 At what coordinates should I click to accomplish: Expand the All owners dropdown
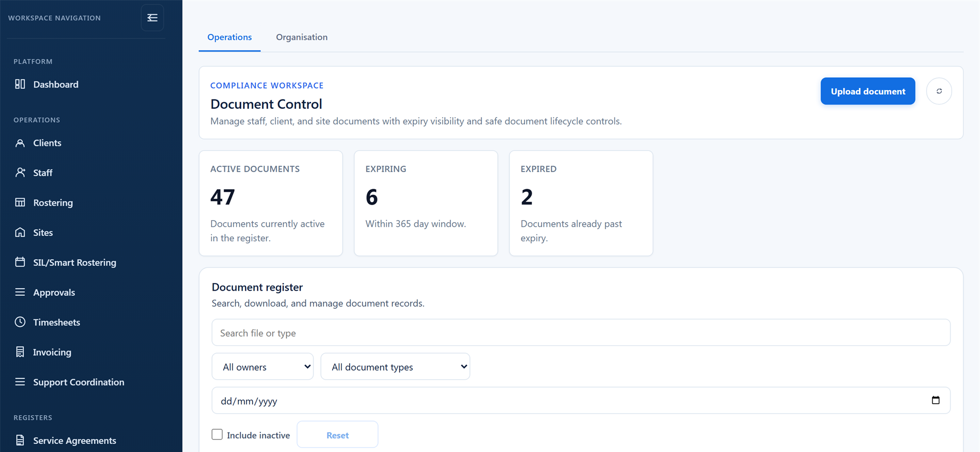click(x=263, y=366)
